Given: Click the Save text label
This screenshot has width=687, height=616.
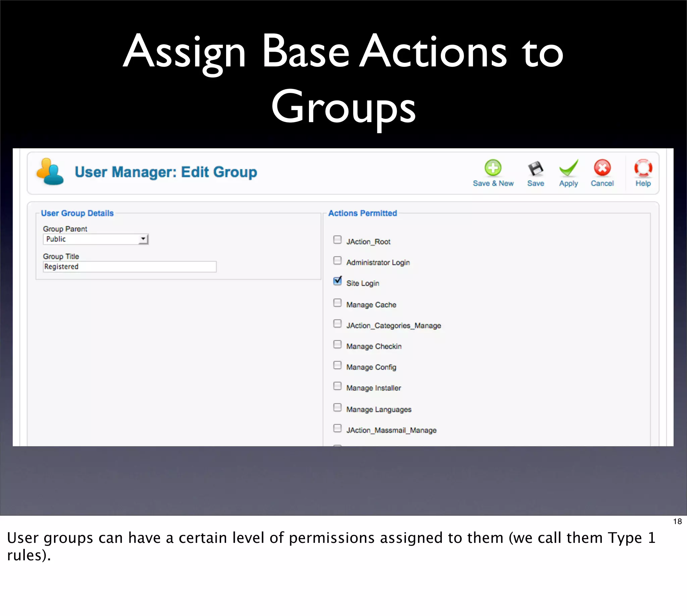Looking at the screenshot, I should 536,184.
